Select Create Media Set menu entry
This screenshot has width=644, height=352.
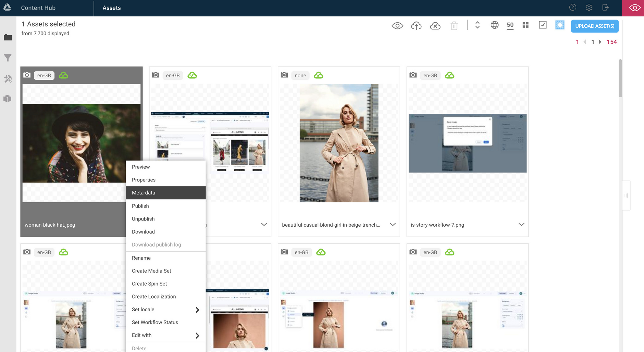pyautogui.click(x=166, y=271)
